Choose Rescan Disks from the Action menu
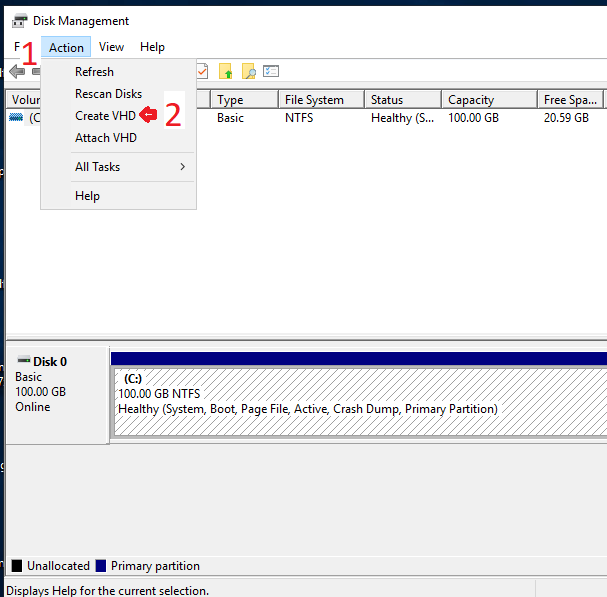Screen dimensions: 607x597 click(118, 94)
